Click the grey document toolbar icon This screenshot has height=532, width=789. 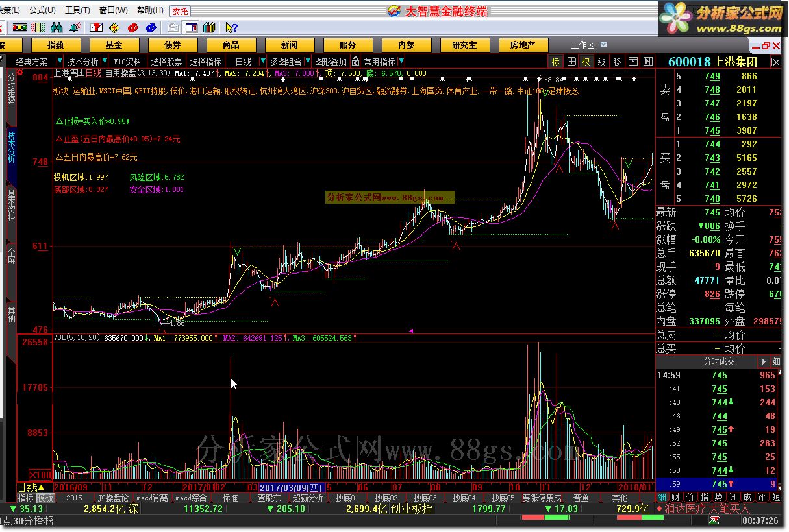click(173, 27)
